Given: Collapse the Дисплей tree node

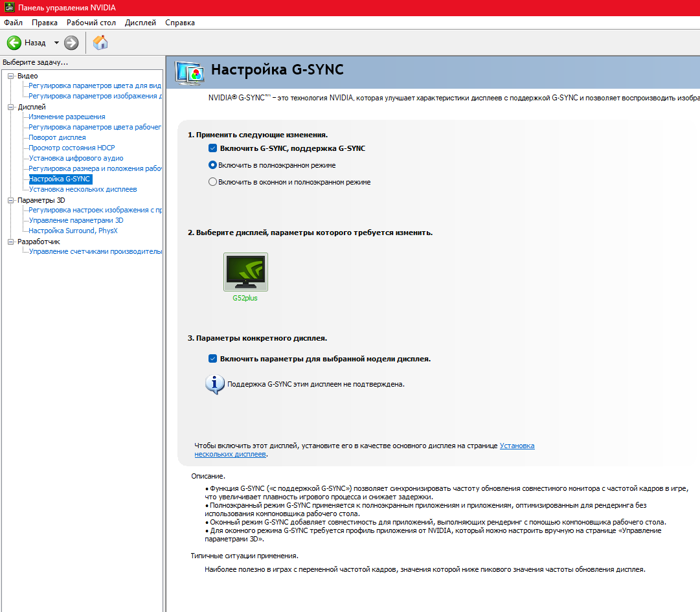Looking at the screenshot, I should tap(10, 107).
